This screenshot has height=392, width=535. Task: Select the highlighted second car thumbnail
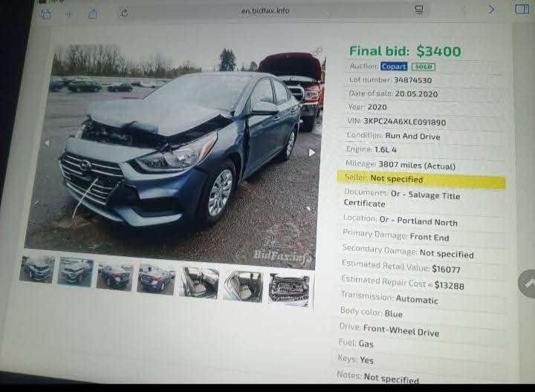click(75, 272)
